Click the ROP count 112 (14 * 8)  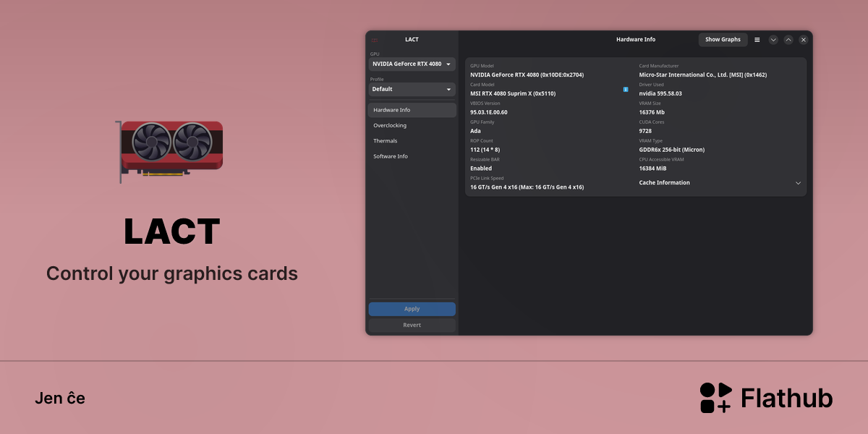486,150
